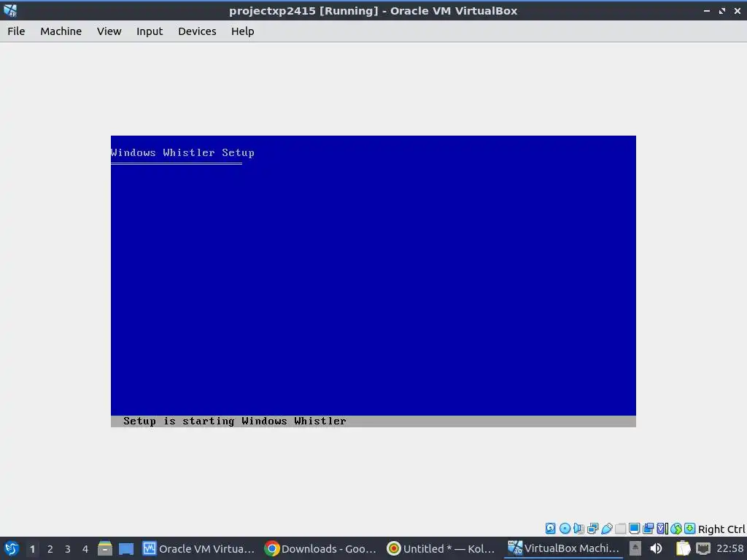The width and height of the screenshot is (747, 560).
Task: Close the projectxp2415 VirtualBox window
Action: coord(738,11)
